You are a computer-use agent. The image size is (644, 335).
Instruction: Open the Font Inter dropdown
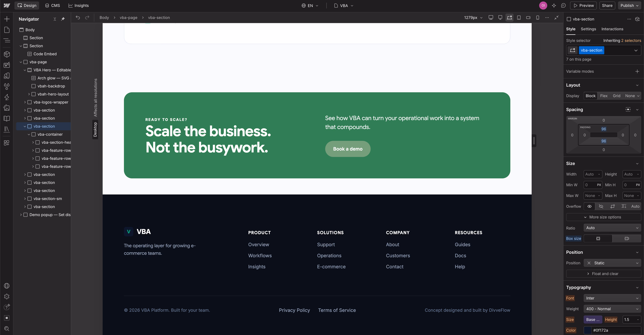(x=612, y=298)
